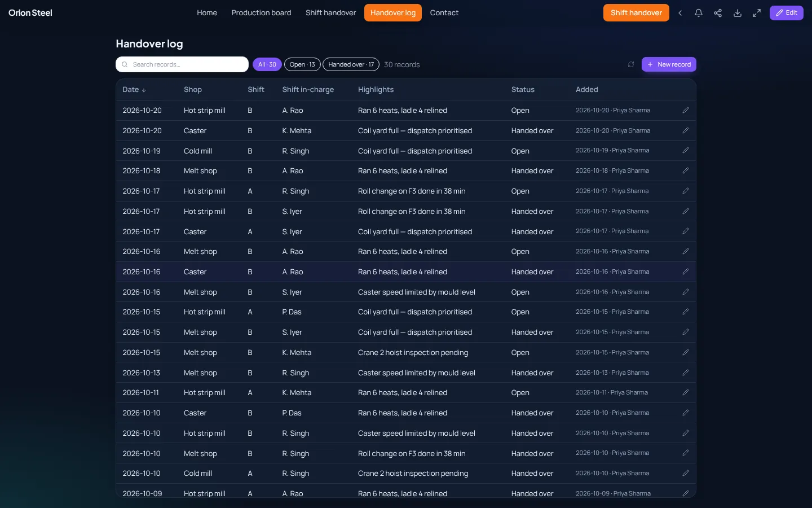
Task: Click the back chevron icon in top bar
Action: [680, 13]
